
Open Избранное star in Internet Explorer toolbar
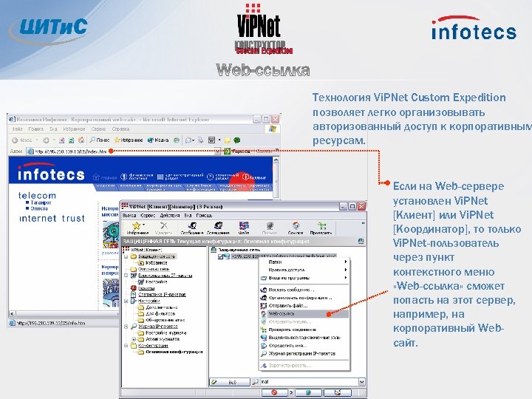[129, 140]
